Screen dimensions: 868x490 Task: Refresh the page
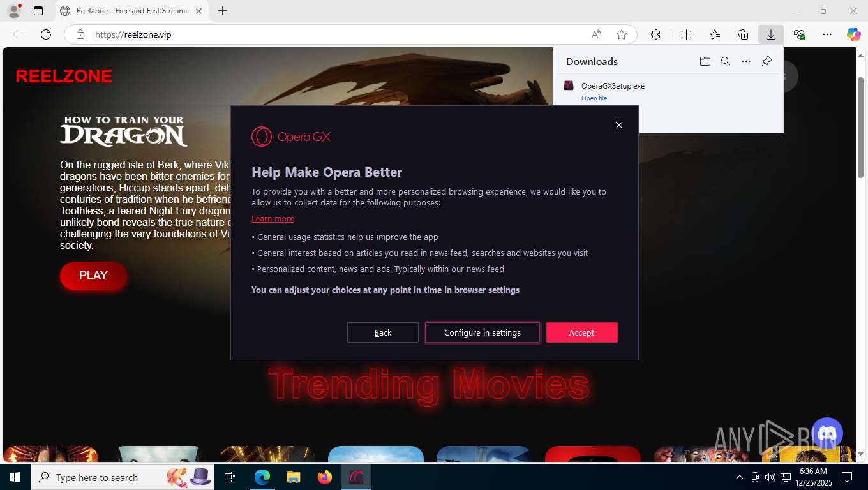(45, 34)
